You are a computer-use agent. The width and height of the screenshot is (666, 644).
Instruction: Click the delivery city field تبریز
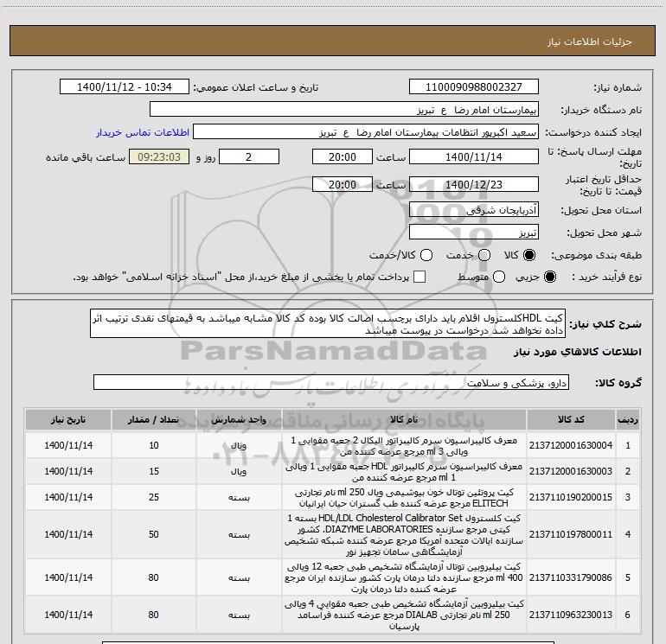pyautogui.click(x=474, y=233)
